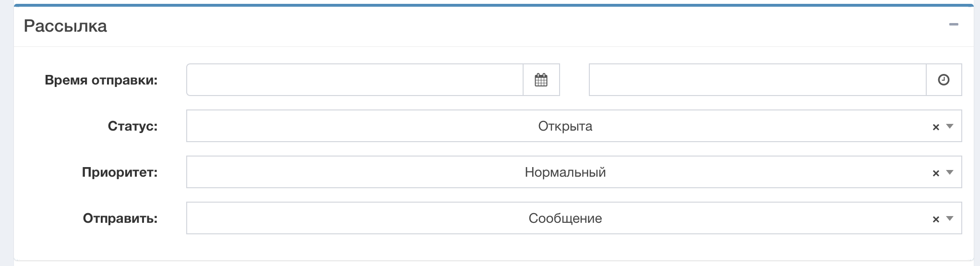Open the clock time picker icon

coord(944,80)
